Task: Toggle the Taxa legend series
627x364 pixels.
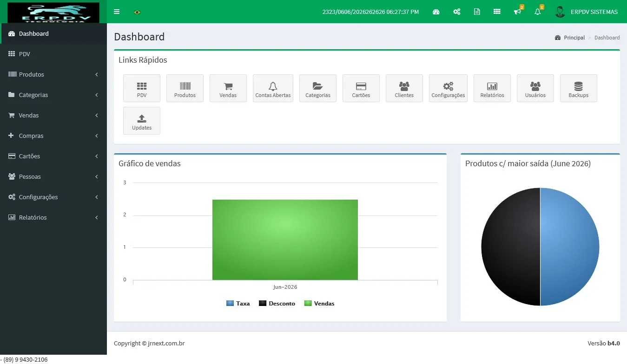Action: pyautogui.click(x=238, y=303)
